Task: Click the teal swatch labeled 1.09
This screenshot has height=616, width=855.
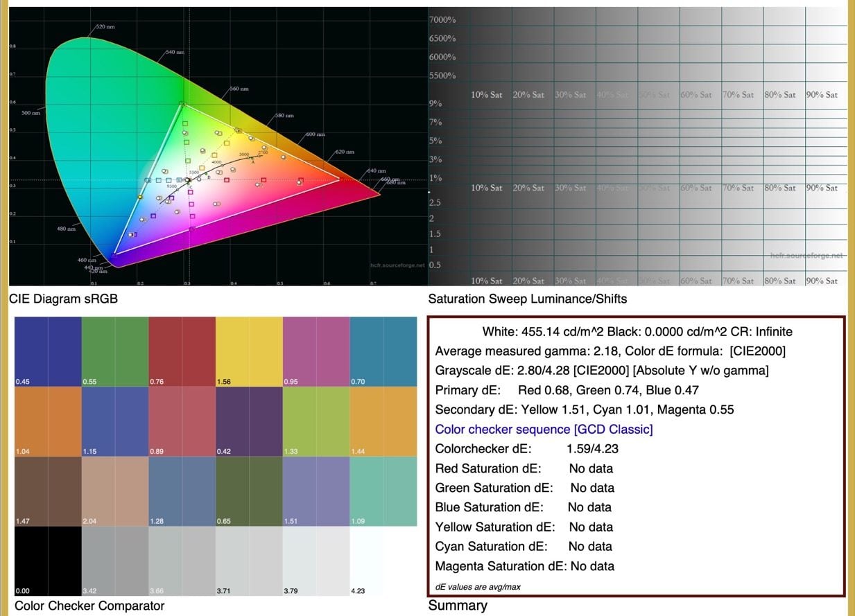Action: [x=383, y=491]
